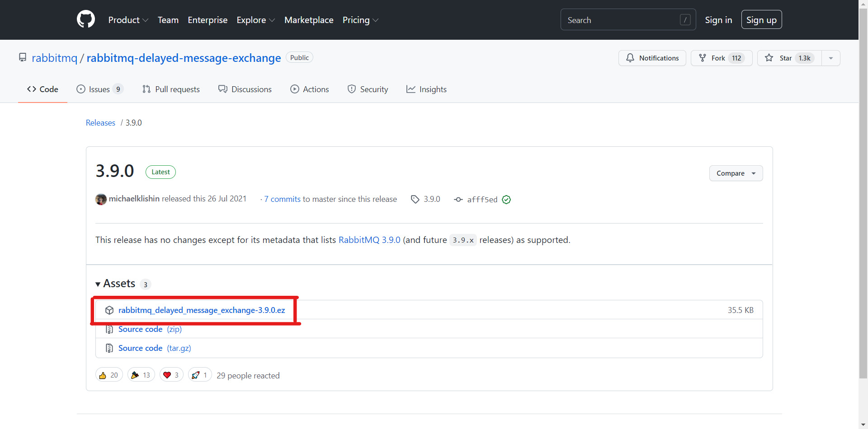
Task: Download rabbitmq_delayed_message_exchange-3.9.0.ez
Action: 202,310
